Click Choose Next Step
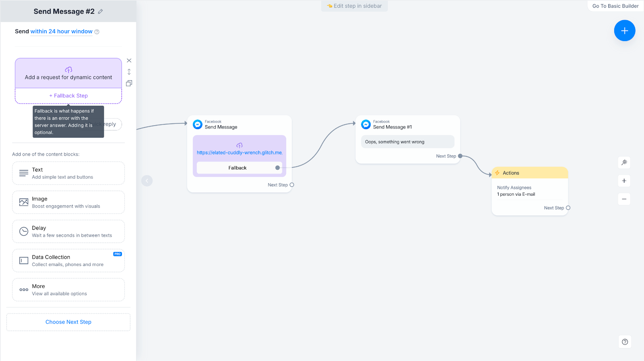Screen dimensions: 644x361 (x=68, y=322)
